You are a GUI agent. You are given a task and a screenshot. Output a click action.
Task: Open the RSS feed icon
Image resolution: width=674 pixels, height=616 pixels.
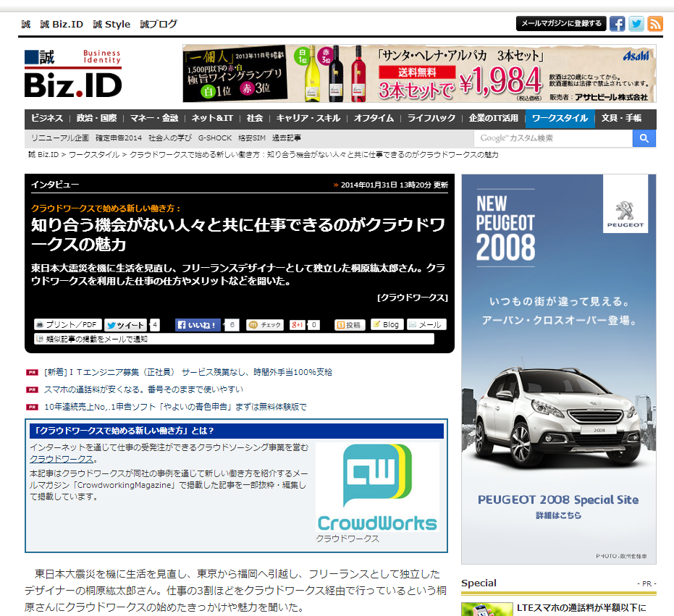click(x=654, y=24)
